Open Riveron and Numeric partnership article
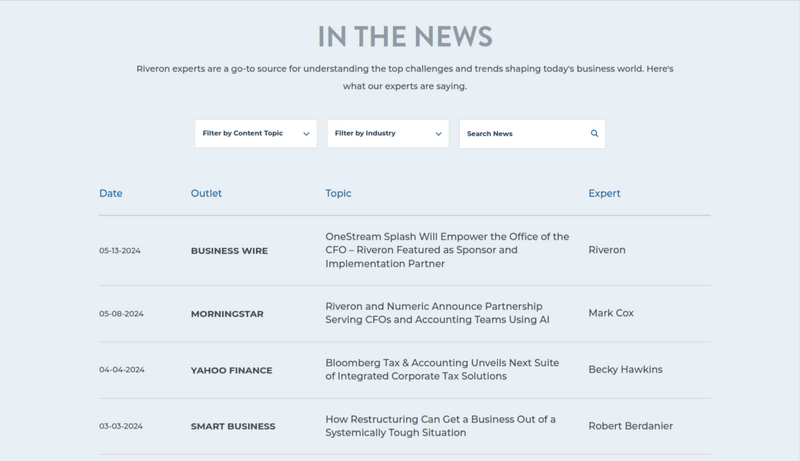The image size is (800, 461). (434, 313)
